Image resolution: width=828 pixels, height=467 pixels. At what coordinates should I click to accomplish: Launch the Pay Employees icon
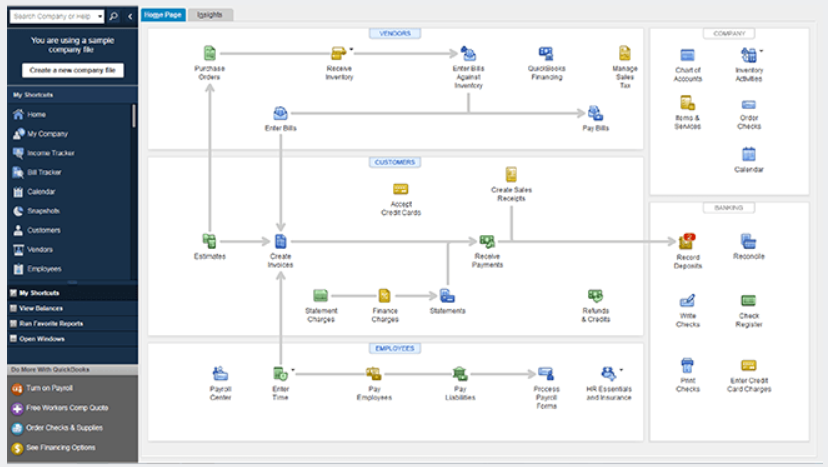[x=373, y=374]
